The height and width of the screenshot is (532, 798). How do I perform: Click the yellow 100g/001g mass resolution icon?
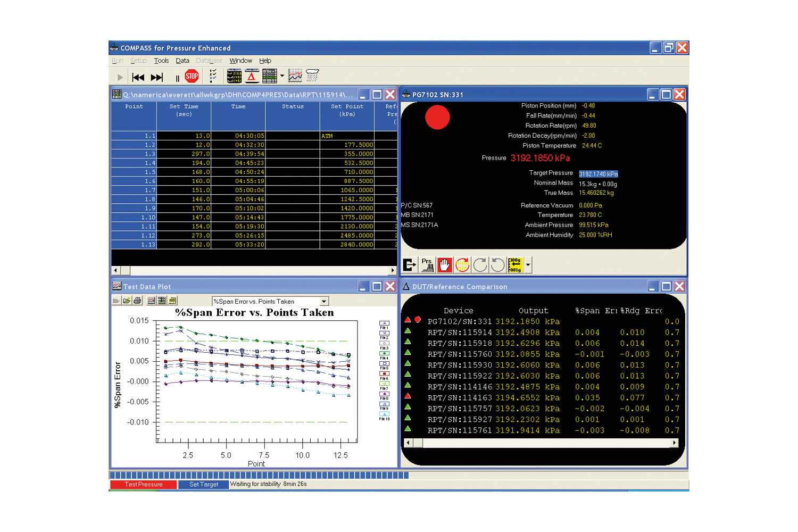[x=514, y=264]
